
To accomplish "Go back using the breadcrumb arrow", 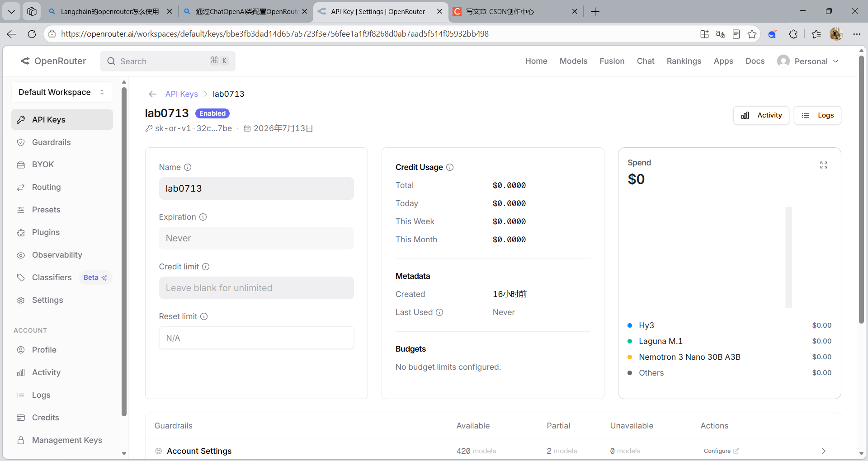I will tap(152, 94).
